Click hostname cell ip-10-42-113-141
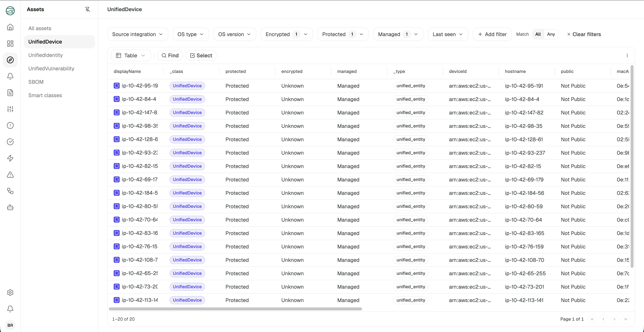The height and width of the screenshot is (332, 644). coord(524,300)
